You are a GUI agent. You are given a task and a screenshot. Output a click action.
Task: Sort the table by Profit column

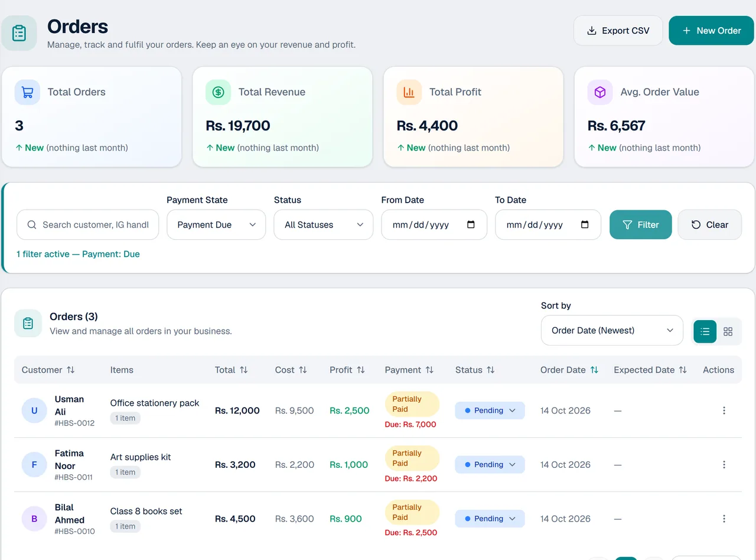347,370
